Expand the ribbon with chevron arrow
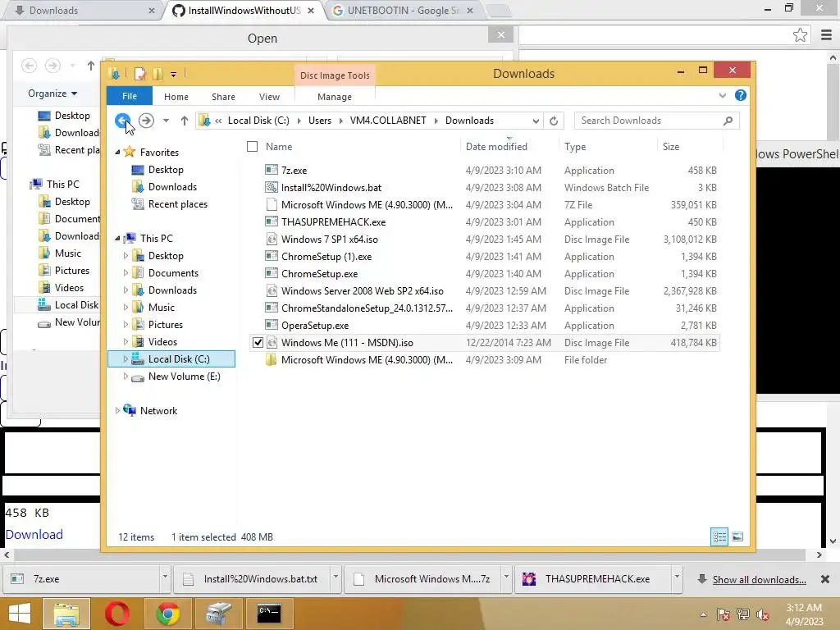The height and width of the screenshot is (630, 840). click(722, 95)
